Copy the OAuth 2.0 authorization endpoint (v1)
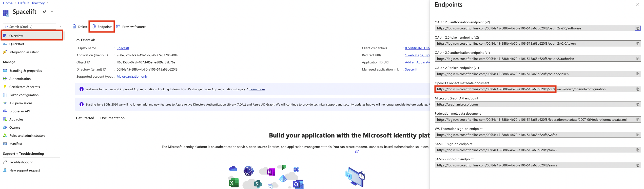 638,59
